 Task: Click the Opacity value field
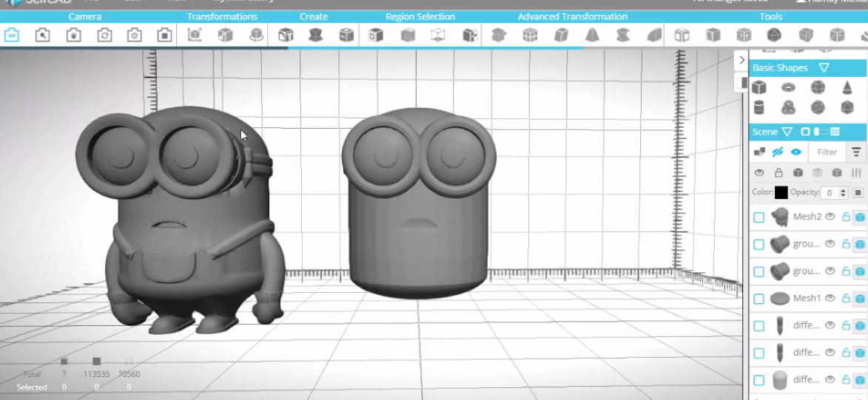tap(830, 192)
